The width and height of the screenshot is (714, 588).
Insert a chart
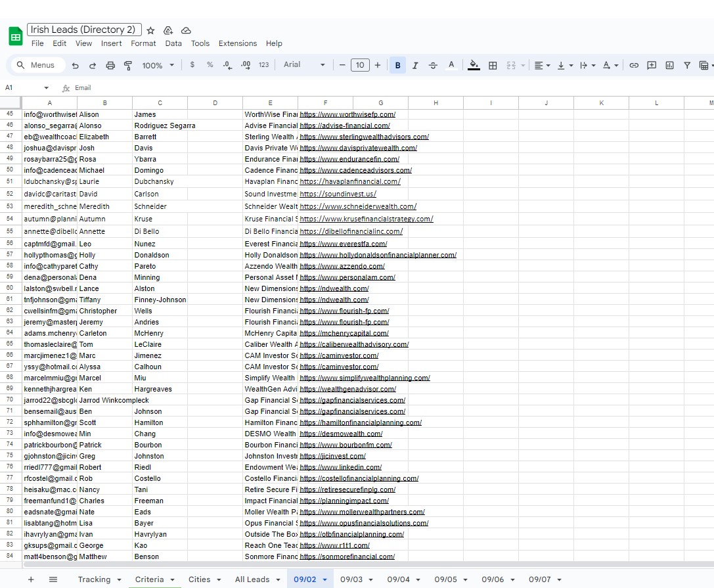669,65
